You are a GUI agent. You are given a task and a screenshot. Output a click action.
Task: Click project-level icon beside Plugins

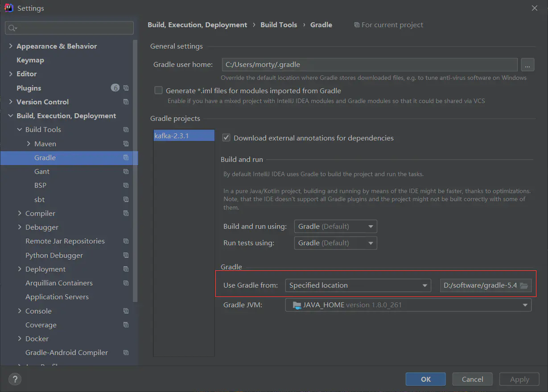click(x=126, y=88)
